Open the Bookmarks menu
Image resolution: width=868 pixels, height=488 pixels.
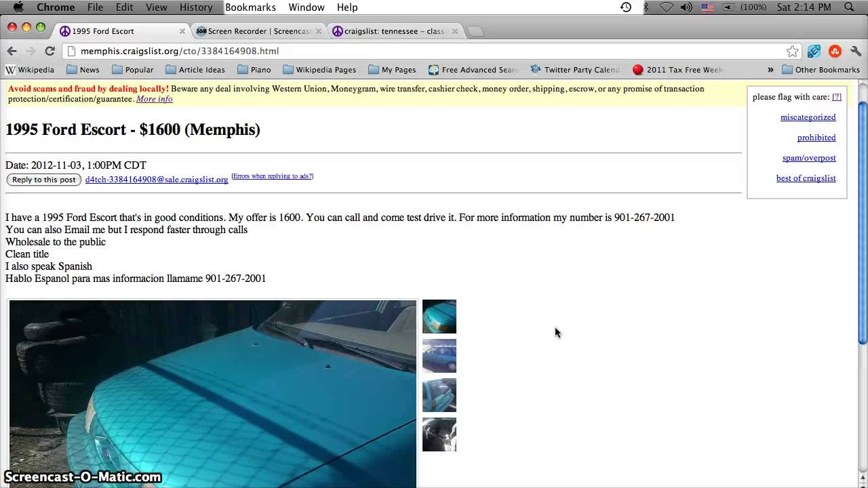250,7
